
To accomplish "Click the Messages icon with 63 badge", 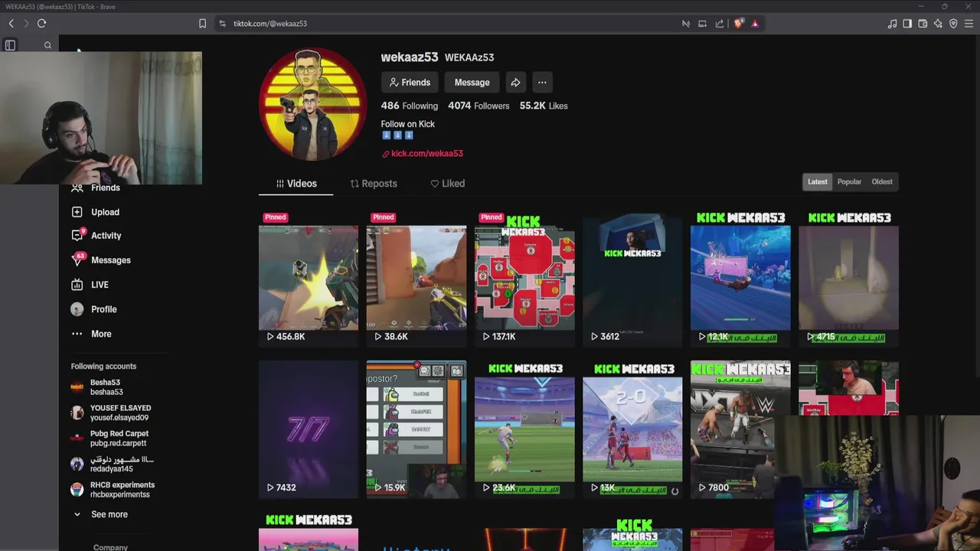I will tap(77, 259).
